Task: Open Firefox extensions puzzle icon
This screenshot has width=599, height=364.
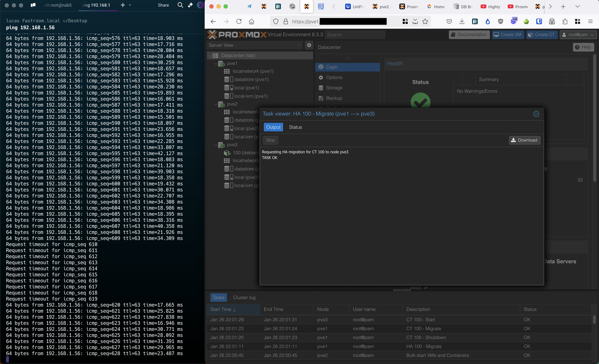Action: 565,21
